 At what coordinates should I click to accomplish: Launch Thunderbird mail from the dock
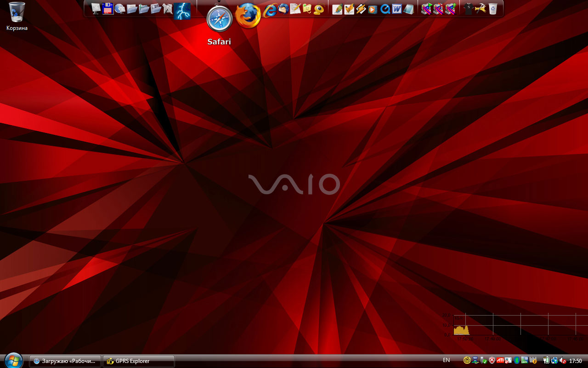283,9
